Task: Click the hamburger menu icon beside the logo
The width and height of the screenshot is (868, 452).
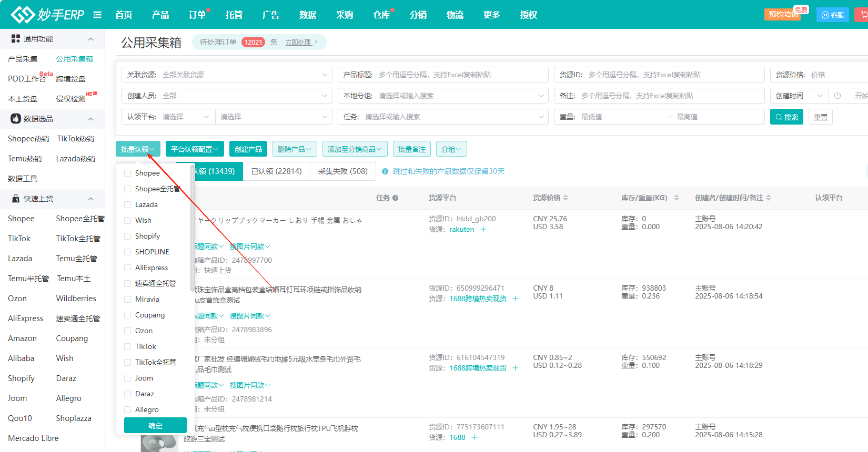Action: click(x=97, y=15)
